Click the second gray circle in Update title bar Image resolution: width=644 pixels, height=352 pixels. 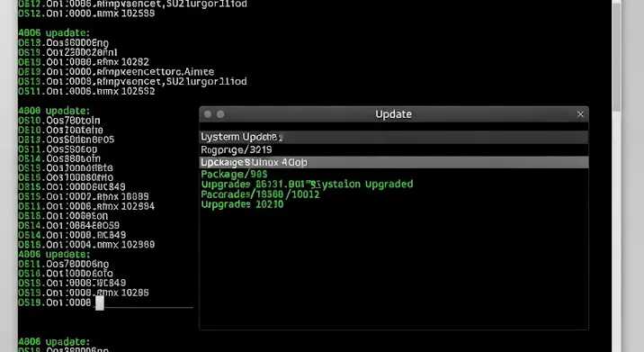220,114
